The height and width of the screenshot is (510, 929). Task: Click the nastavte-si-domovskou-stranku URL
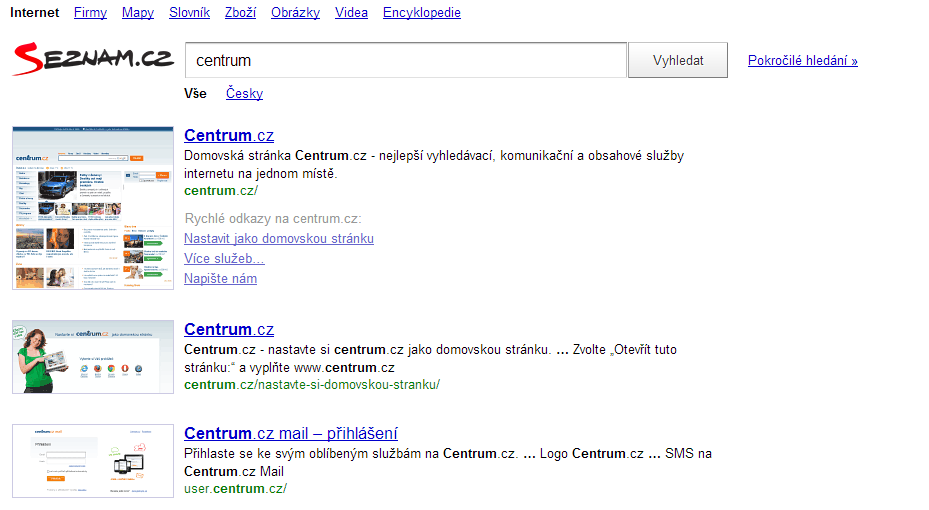click(312, 385)
